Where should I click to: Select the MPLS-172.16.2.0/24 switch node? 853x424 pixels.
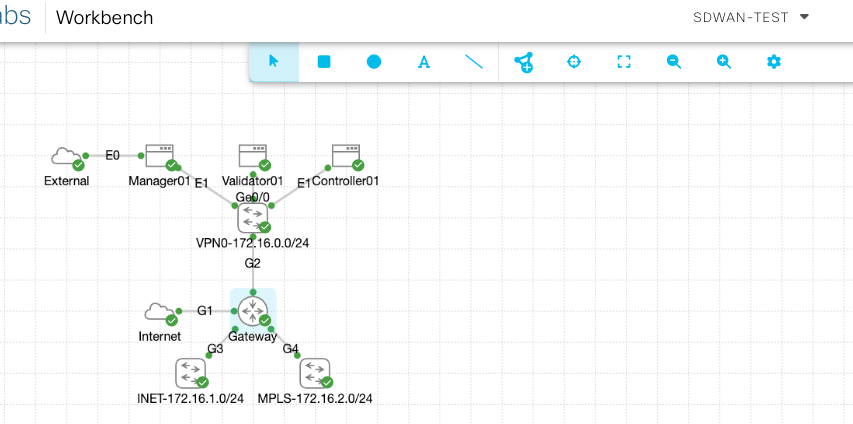(315, 373)
